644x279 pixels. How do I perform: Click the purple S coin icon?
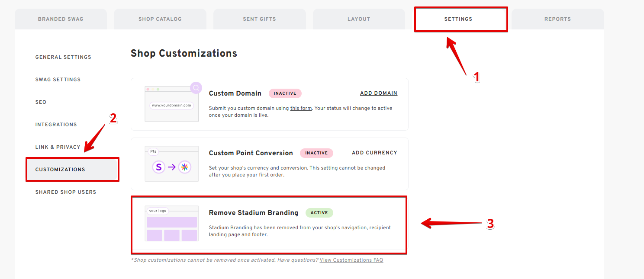point(159,167)
